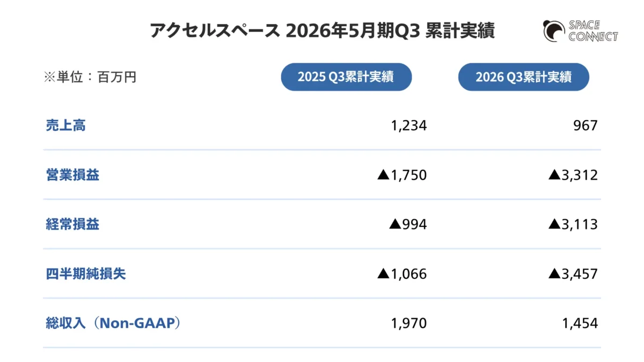Click the 2026 Q3累計実績 pill button

(x=523, y=77)
